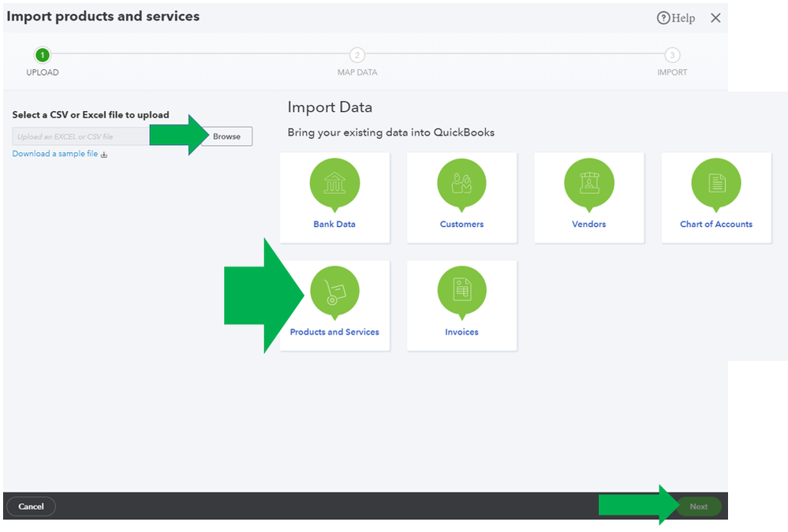Click the Products and Services label

(x=334, y=332)
